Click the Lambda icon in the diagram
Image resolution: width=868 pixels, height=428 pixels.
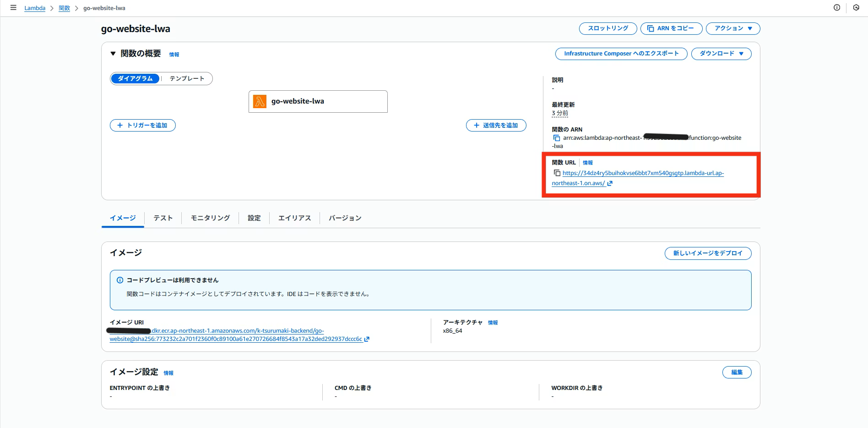(260, 101)
